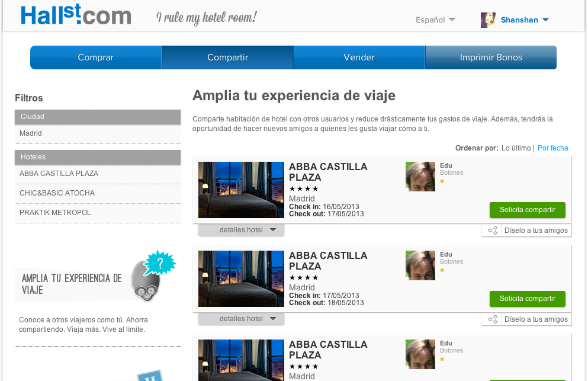Open hotel photo of 17/05/2013 check-in listing
Viewport: 588px width, 381px height.
pyautogui.click(x=241, y=279)
